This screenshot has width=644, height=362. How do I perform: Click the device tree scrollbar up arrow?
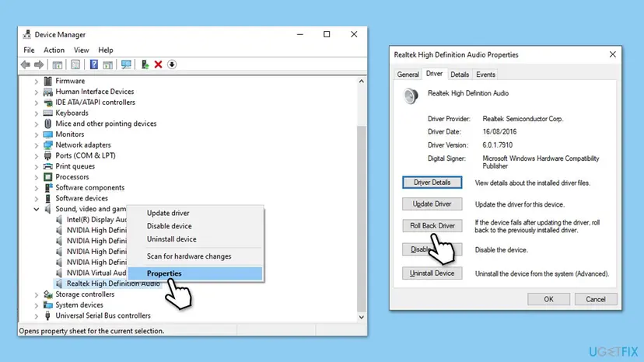point(362,82)
